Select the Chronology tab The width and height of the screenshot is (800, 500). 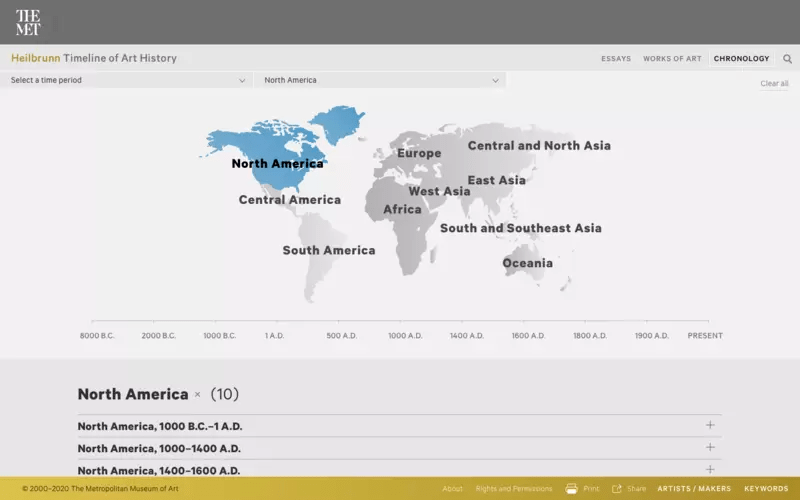click(x=741, y=59)
